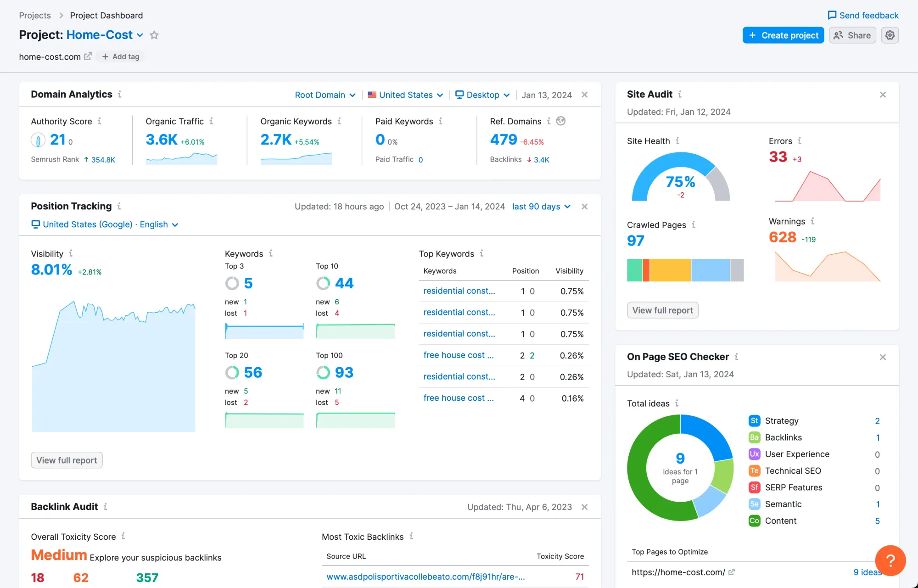Show the Crawled Pages info icon
This screenshot has width=918, height=588.
(x=694, y=224)
